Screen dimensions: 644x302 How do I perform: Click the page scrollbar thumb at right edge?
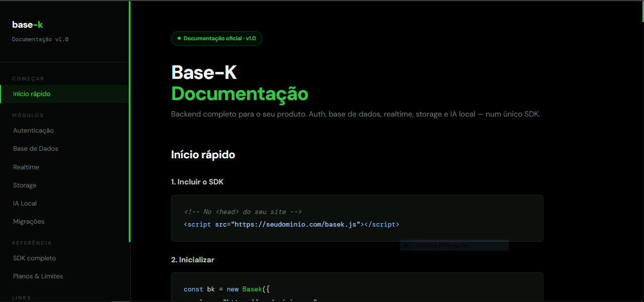(x=642, y=12)
